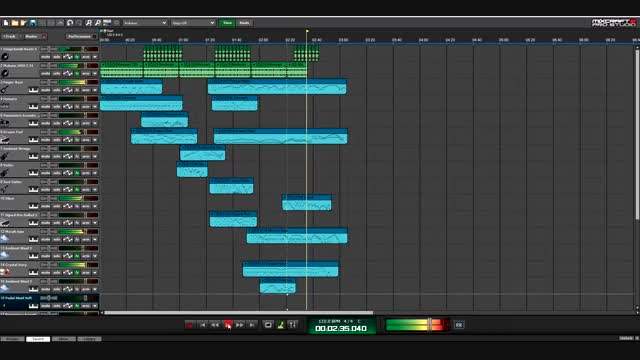Viewport: 640px width, 360px height.
Task: Mute track 3 Finger Bass
Action: tap(45, 90)
